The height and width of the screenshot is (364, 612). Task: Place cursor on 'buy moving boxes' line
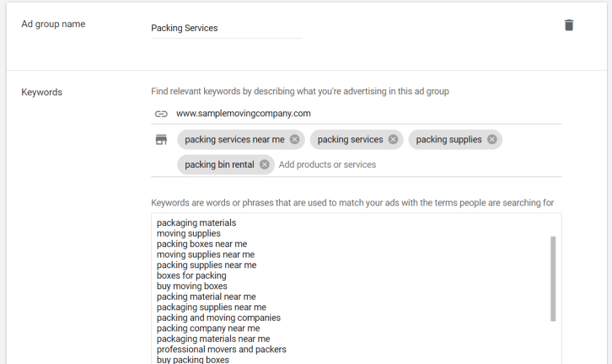point(191,286)
